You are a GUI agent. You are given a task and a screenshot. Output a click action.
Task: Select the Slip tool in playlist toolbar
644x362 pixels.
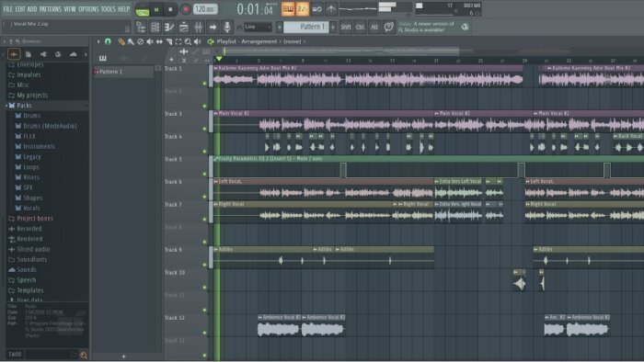159,41
